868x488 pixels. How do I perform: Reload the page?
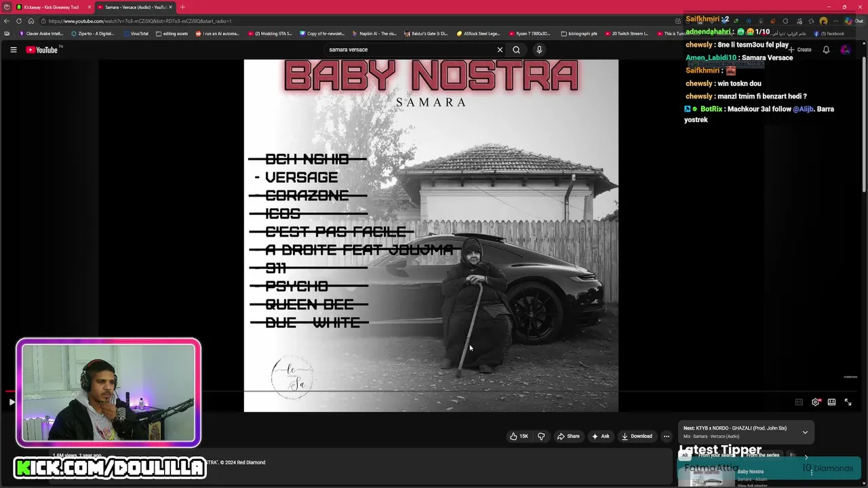click(19, 21)
